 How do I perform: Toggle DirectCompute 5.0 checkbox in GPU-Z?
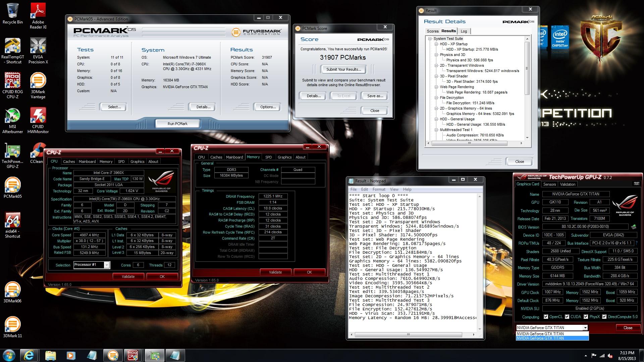604,317
